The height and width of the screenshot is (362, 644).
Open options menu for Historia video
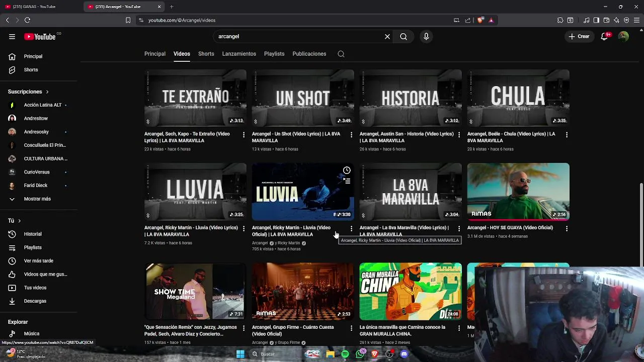(459, 135)
